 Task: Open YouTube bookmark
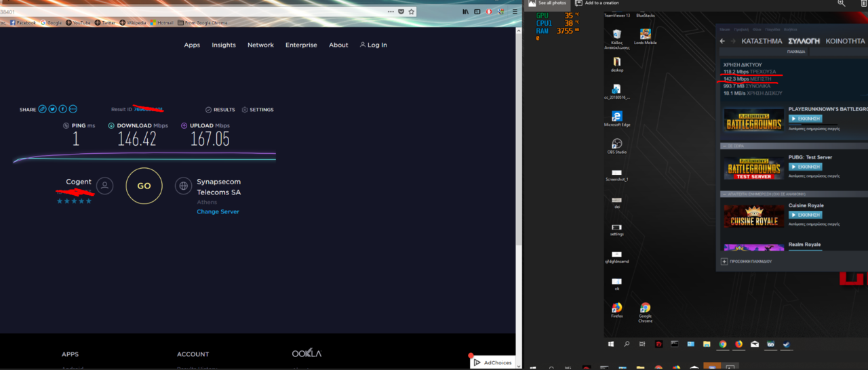tap(78, 22)
